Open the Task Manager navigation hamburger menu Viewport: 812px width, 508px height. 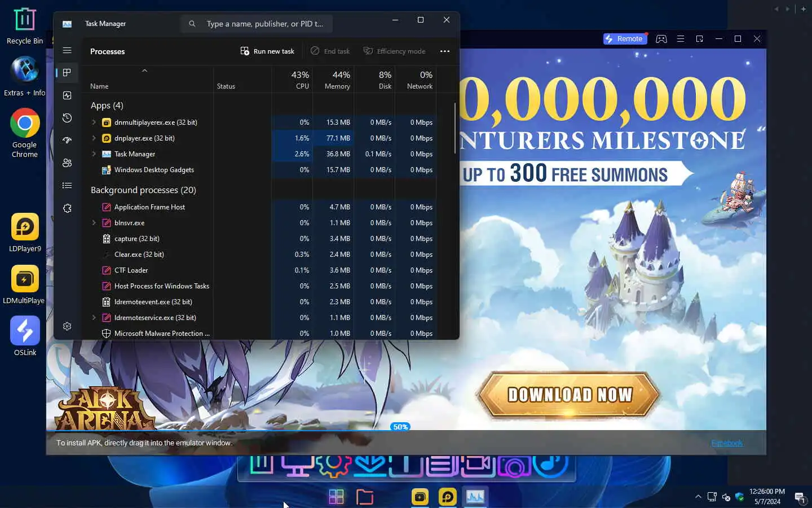(67, 50)
